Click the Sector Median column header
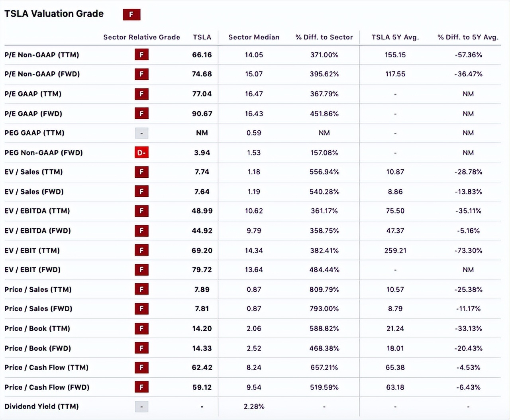This screenshot has height=420, width=510. click(x=254, y=37)
